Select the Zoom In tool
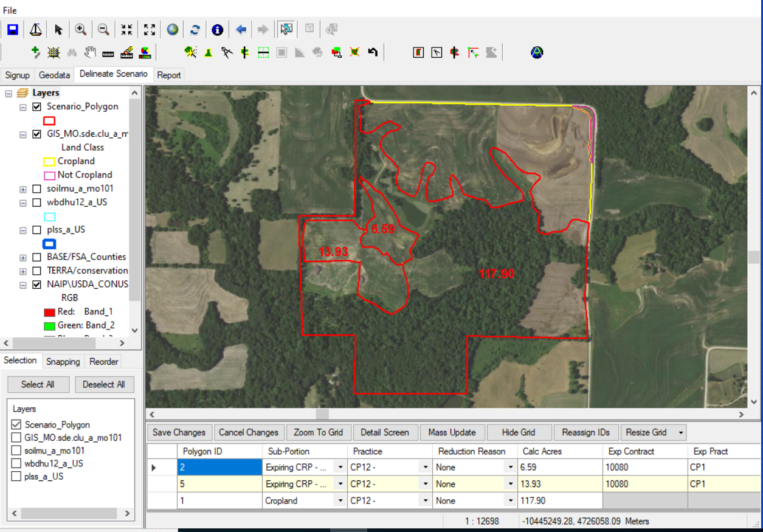Screen dimensions: 763x532 pos(80,29)
